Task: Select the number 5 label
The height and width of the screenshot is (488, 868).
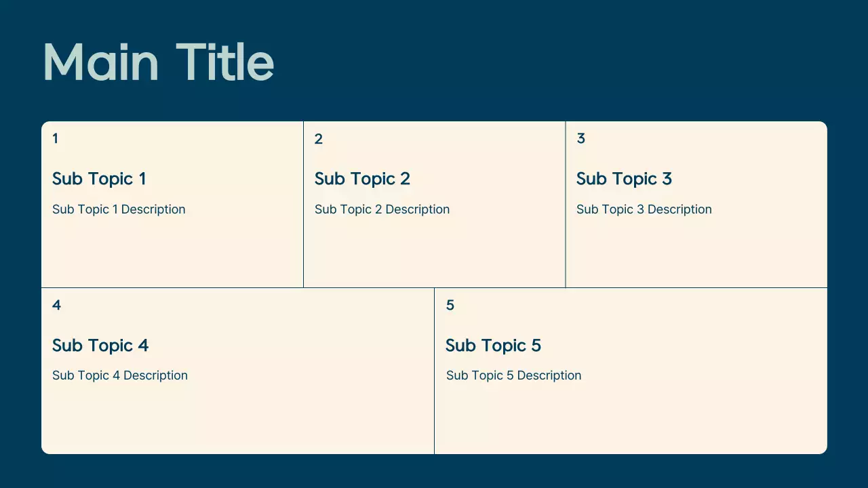Action: coord(450,306)
